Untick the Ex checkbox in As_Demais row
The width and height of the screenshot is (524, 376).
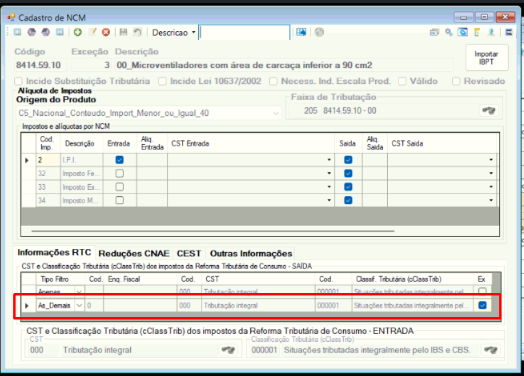[482, 305]
